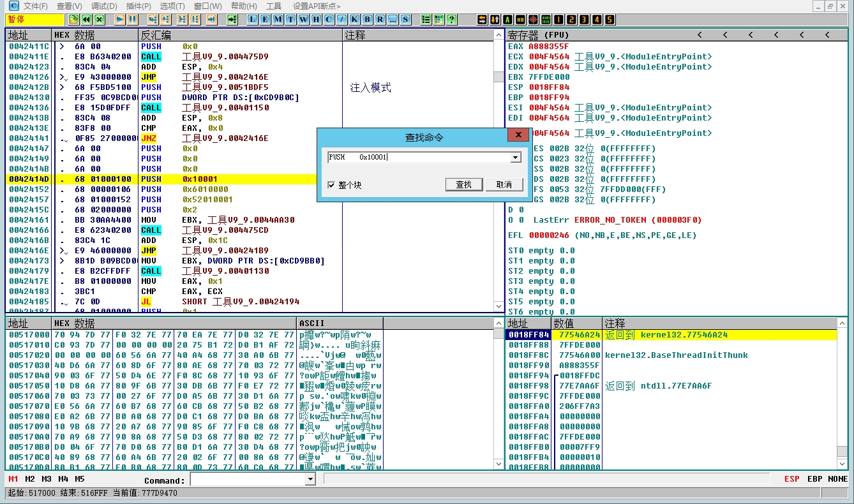854x504 pixels.
Task: Click the Run program play icon
Action: tap(119, 20)
